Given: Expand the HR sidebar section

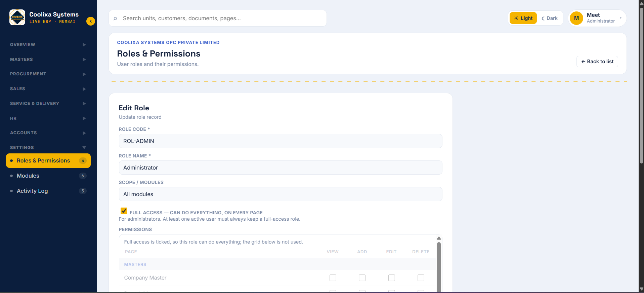Looking at the screenshot, I should pos(48,118).
